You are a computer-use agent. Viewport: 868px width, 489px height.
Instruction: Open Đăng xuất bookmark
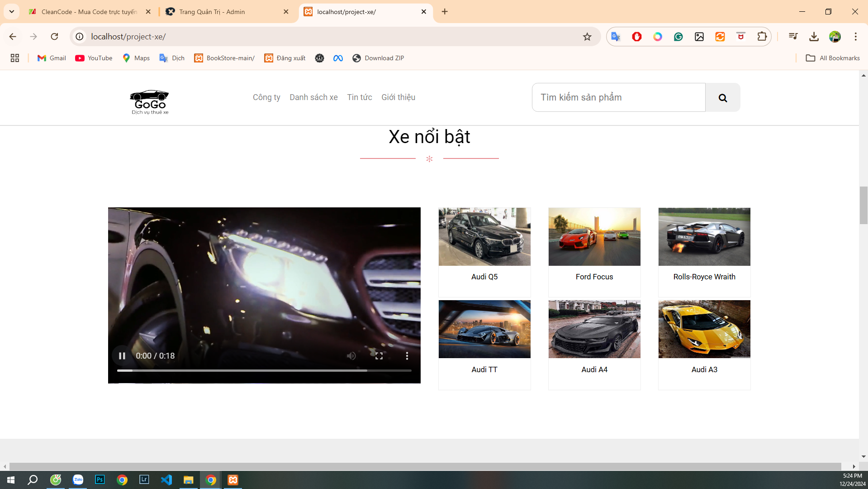click(285, 58)
